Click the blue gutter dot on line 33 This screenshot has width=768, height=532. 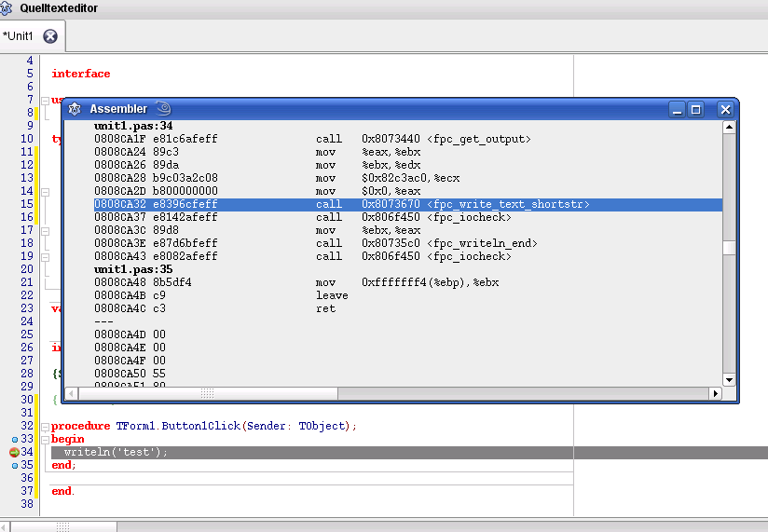tap(14, 439)
